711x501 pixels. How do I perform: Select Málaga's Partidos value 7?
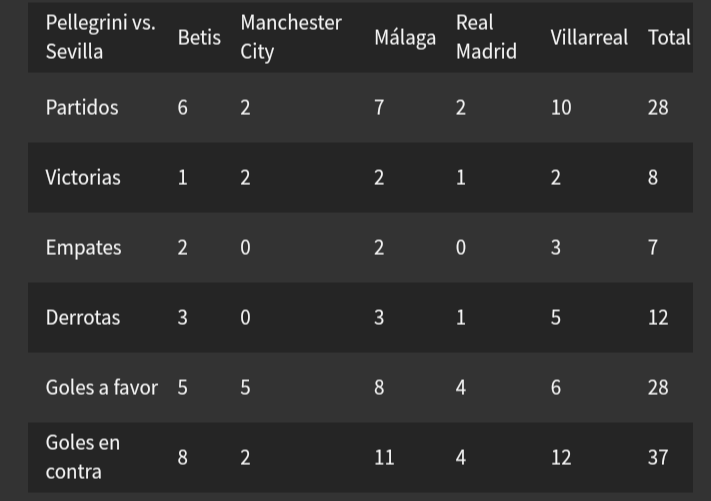tap(379, 108)
